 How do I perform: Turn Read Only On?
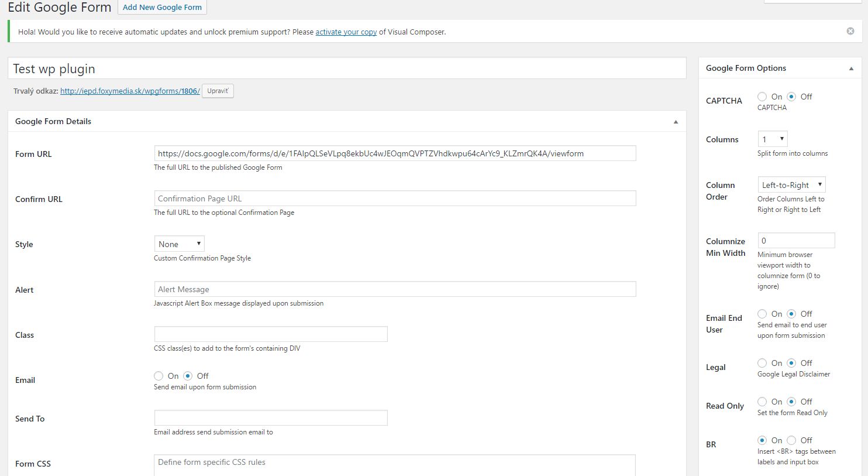coord(762,402)
